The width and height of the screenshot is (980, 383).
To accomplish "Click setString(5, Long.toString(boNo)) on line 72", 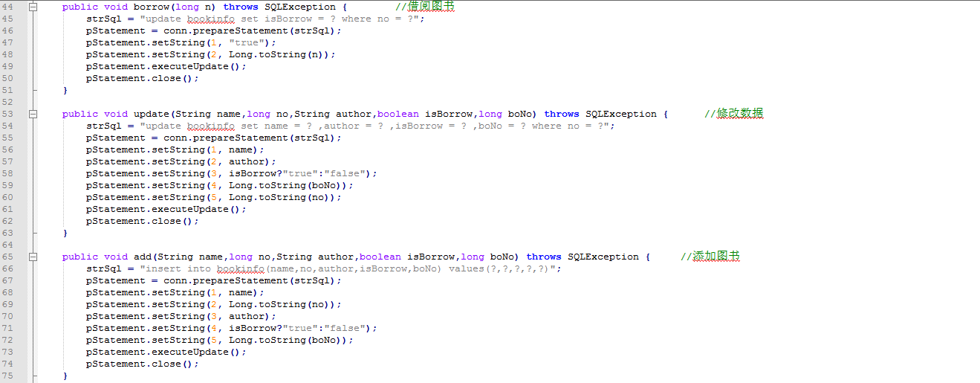I will point(252,340).
